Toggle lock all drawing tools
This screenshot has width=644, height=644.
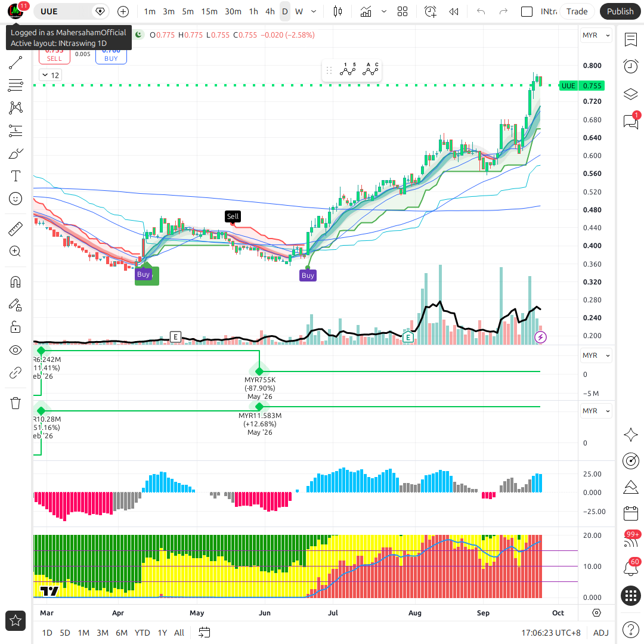point(16,327)
